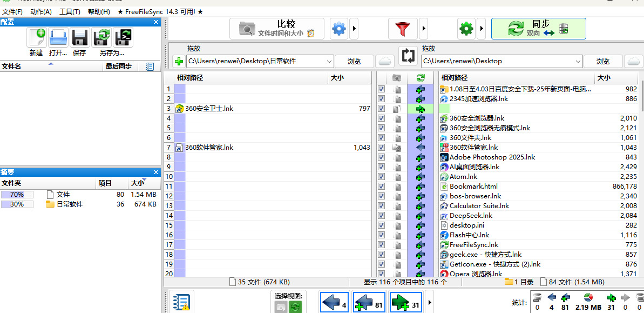Toggle create-right filter showing 31
Image resolution: width=644 pixels, height=313 pixels.
coord(406,303)
